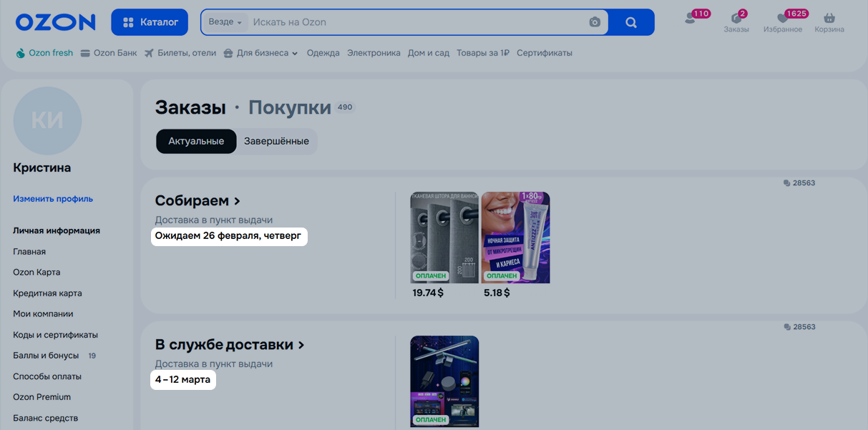Click the Искать на Ozon search field
Viewport: 868px width, 430px height.
(415, 22)
